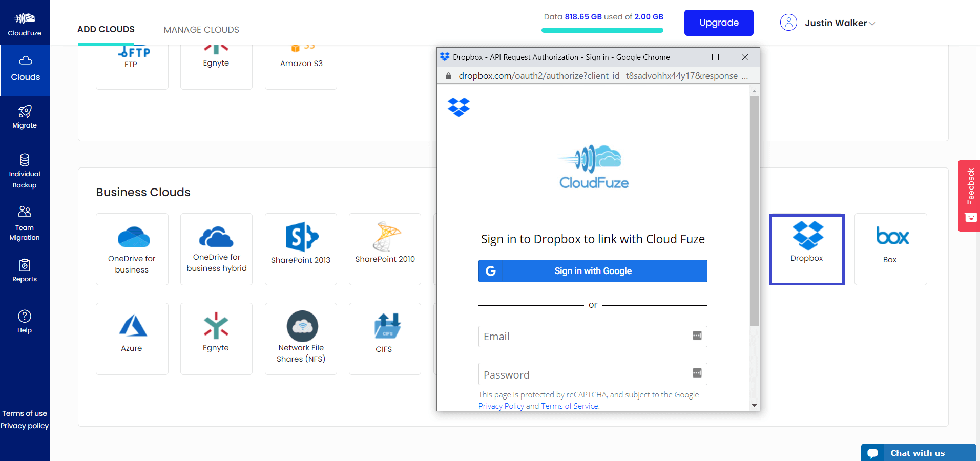Select the SharePoint 2010 card
The width and height of the screenshot is (980, 461).
pyautogui.click(x=385, y=249)
